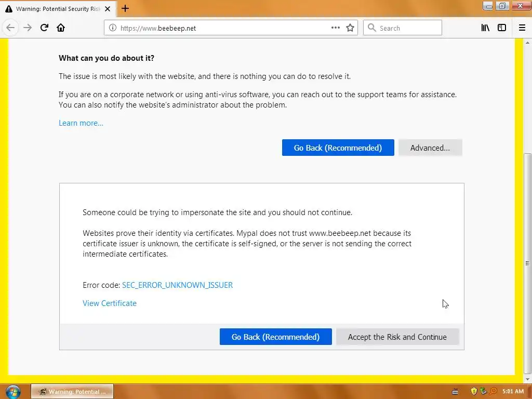Viewport: 532px width, 399px height.
Task: Minimize the browser window
Action: [488, 6]
